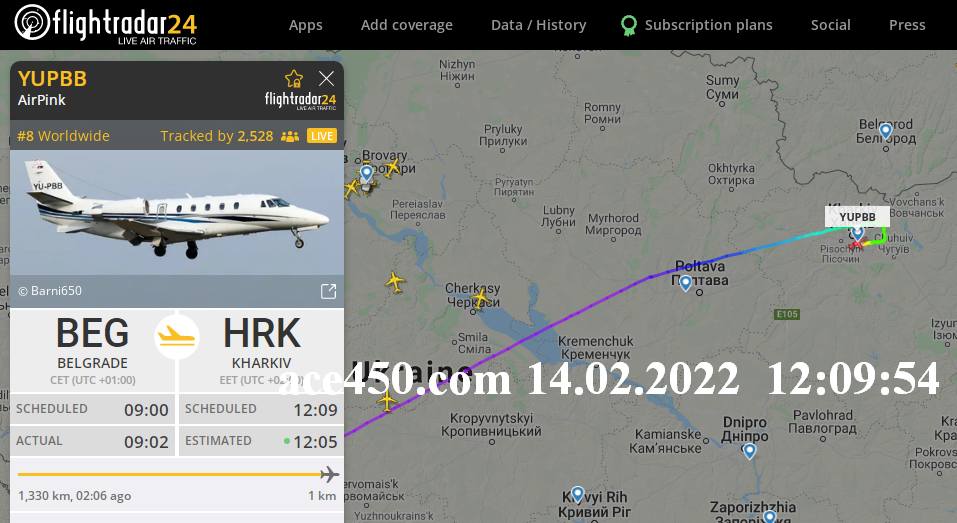Screen dimensions: 957x523
Task: Close the YUPBB flight info panel
Action: tap(327, 78)
